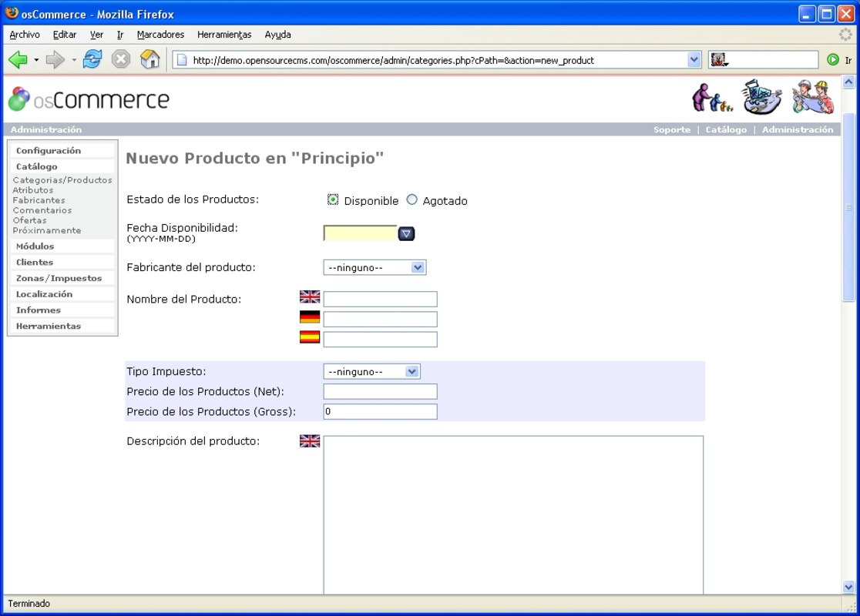The image size is (860, 616).
Task: Select the Disponible status radio button
Action: tap(333, 200)
